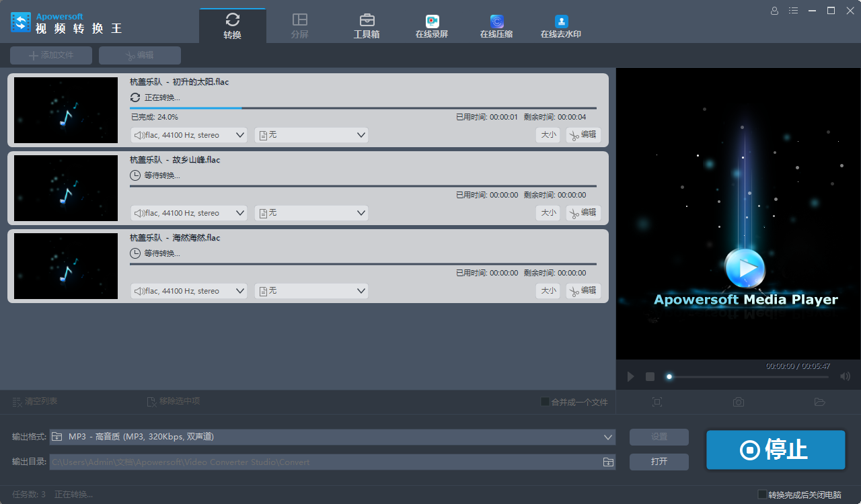
Task: Click the big 停止 stop button
Action: pos(776,450)
